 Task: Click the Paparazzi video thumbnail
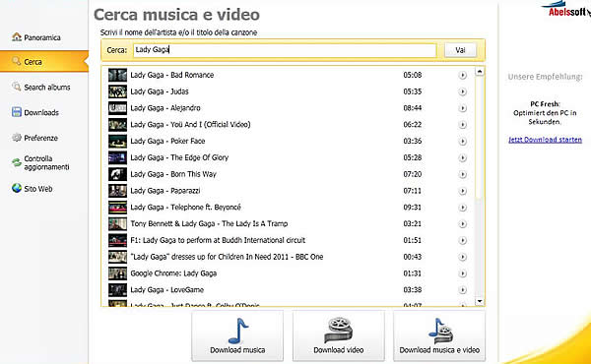pos(117,191)
